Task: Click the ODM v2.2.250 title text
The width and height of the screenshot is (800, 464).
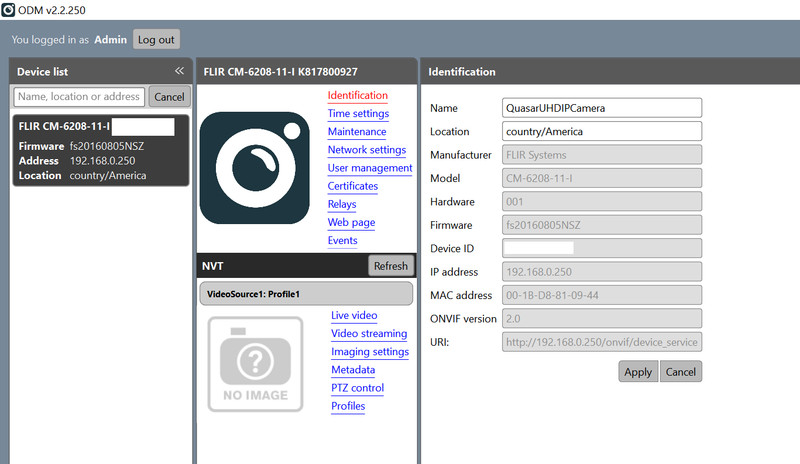Action: [x=52, y=10]
